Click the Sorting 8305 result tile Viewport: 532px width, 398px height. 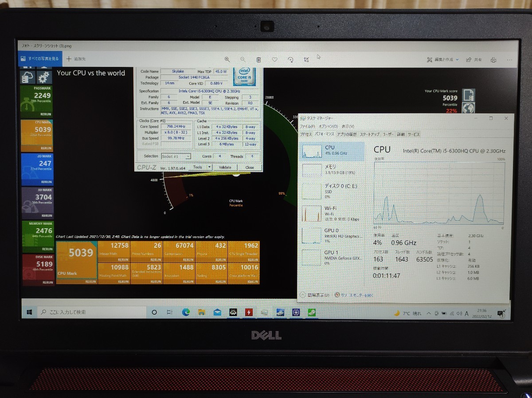pos(211,273)
